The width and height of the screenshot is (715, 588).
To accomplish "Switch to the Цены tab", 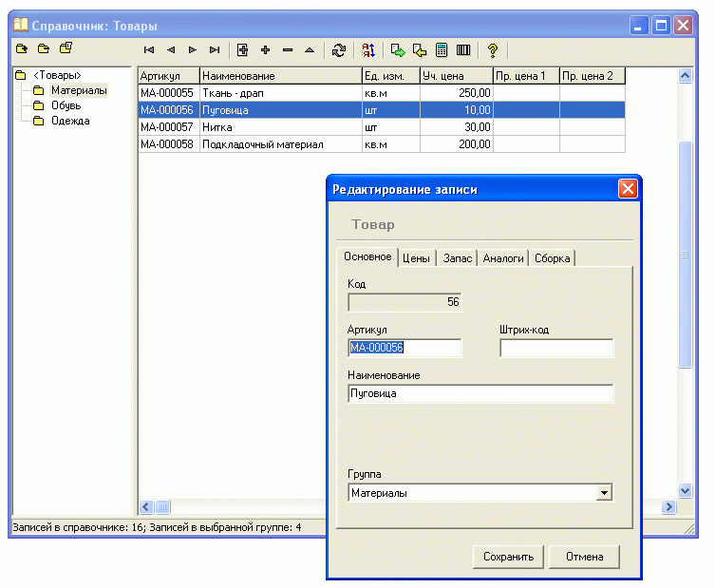I will click(416, 257).
